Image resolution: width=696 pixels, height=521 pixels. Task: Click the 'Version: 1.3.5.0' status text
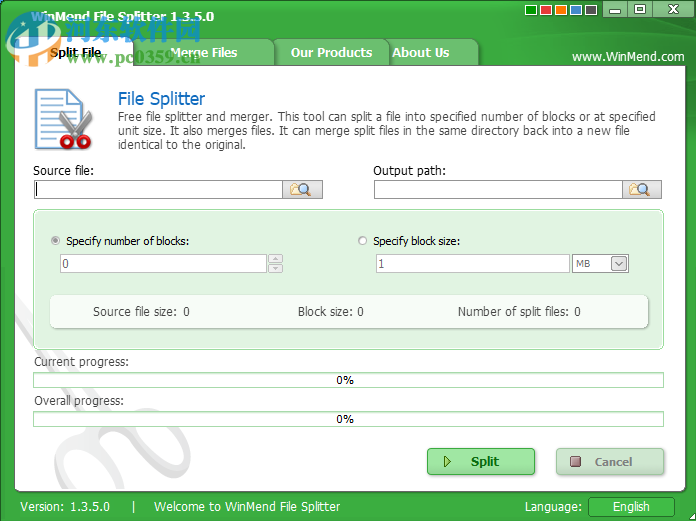click(x=65, y=507)
